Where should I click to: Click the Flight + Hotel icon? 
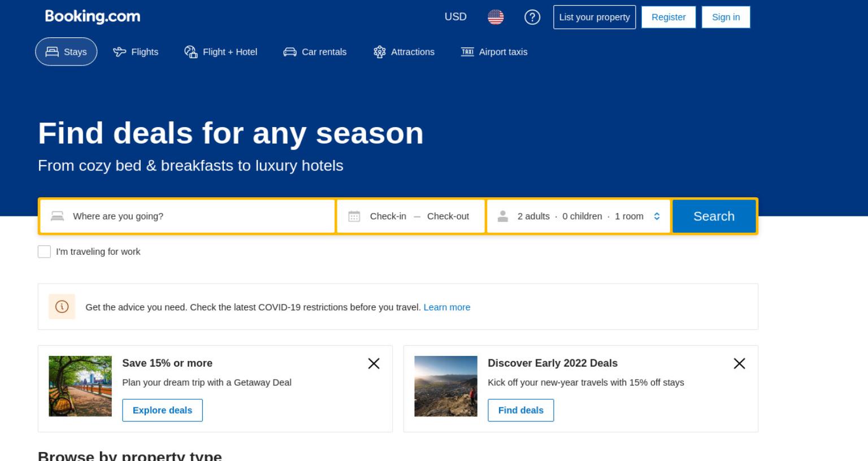[x=191, y=52]
